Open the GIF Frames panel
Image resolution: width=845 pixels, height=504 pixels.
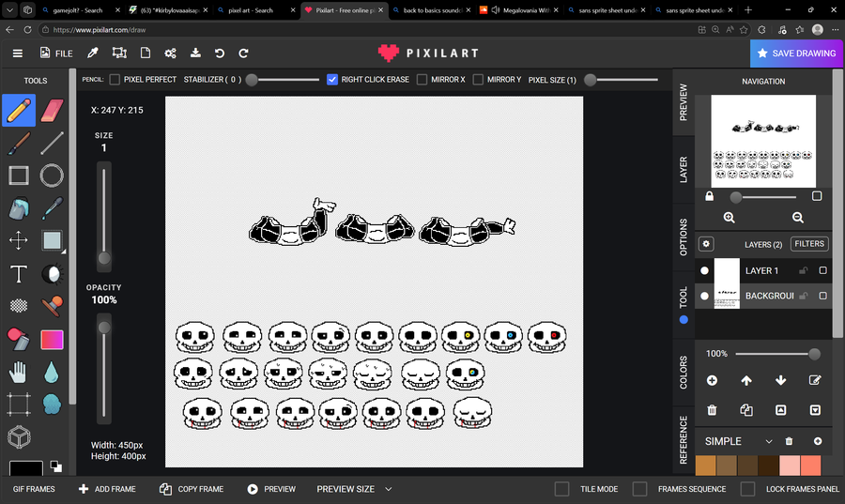tap(34, 489)
